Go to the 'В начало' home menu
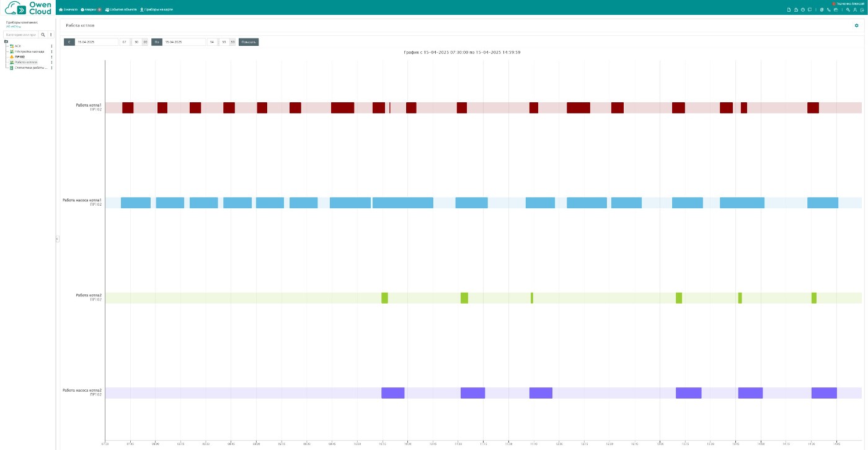Image resolution: width=868 pixels, height=450 pixels. tap(68, 10)
